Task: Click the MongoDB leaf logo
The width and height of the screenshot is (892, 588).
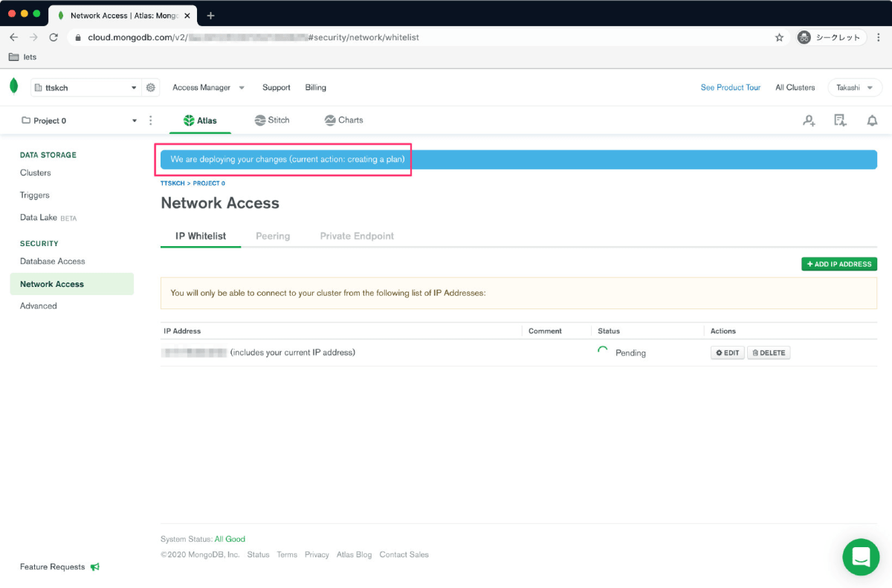Action: (x=13, y=86)
